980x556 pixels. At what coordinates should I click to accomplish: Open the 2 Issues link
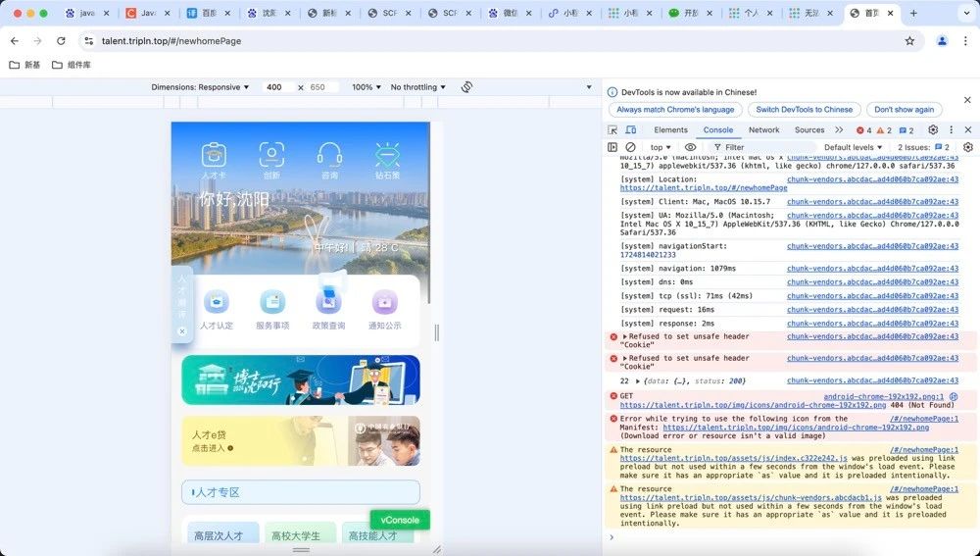click(924, 148)
